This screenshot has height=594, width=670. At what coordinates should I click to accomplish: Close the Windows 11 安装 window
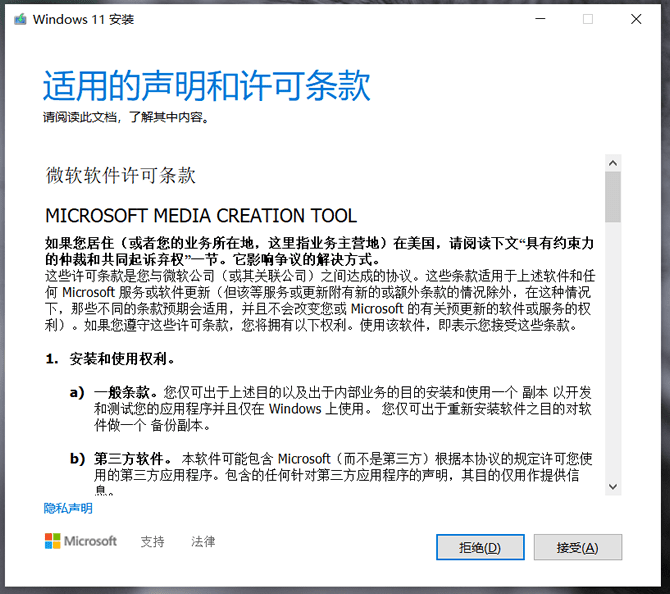(x=636, y=19)
